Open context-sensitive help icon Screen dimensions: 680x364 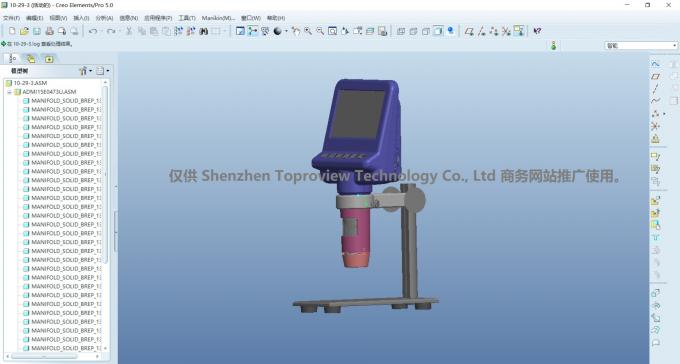(x=537, y=31)
